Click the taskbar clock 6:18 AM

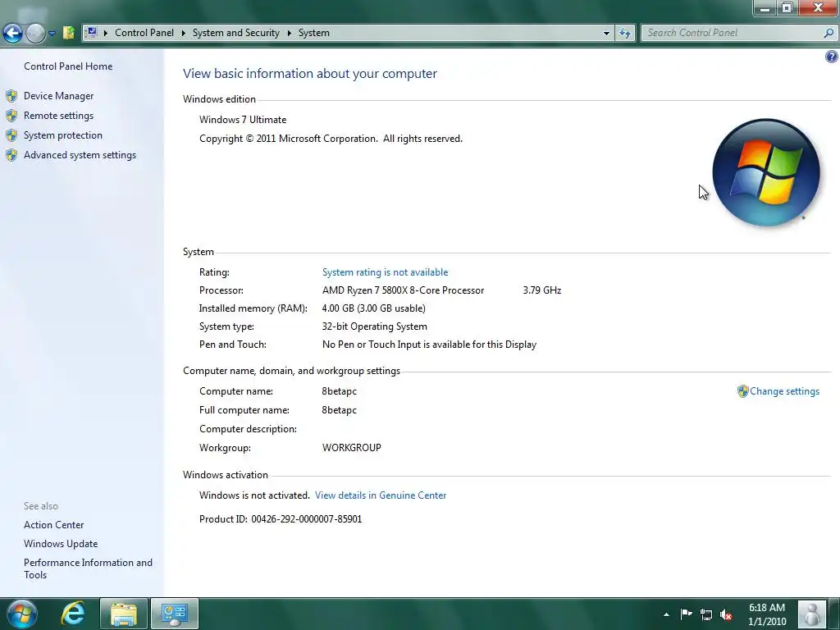tap(767, 614)
